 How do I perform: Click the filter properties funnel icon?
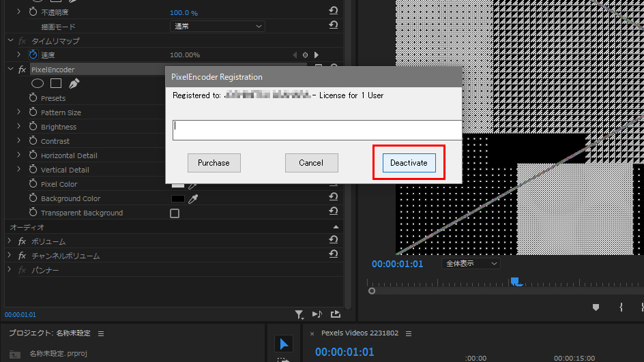299,315
